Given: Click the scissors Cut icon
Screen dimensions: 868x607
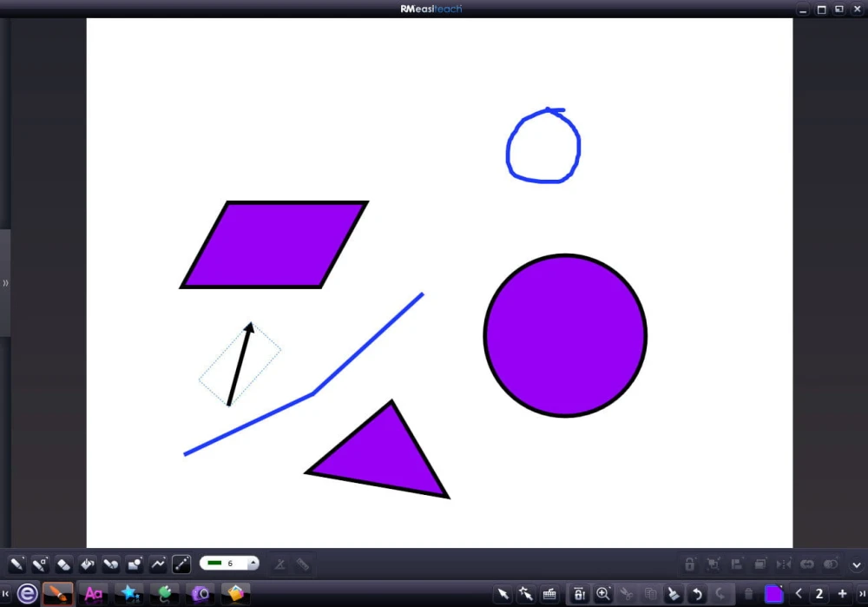Looking at the screenshot, I should tap(627, 594).
